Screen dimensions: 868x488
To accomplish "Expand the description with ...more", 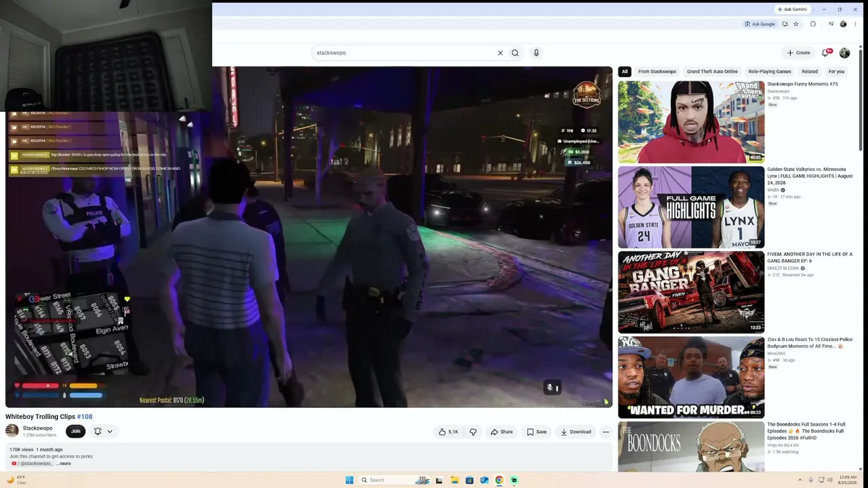I will [64, 464].
